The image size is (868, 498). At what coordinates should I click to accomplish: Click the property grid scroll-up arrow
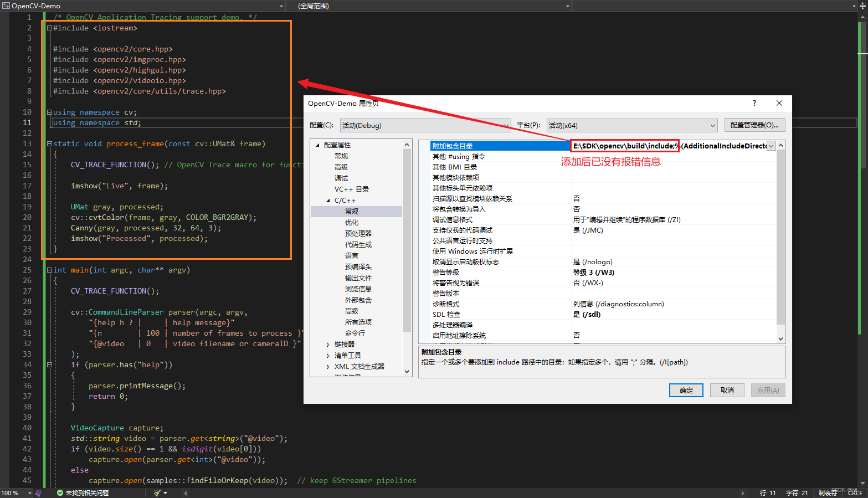(781, 145)
